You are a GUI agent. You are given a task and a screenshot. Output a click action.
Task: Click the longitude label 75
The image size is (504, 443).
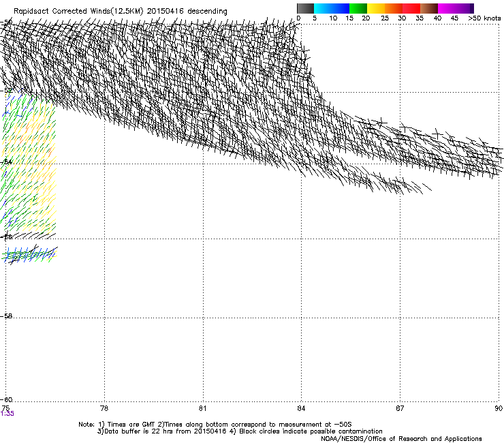5,408
